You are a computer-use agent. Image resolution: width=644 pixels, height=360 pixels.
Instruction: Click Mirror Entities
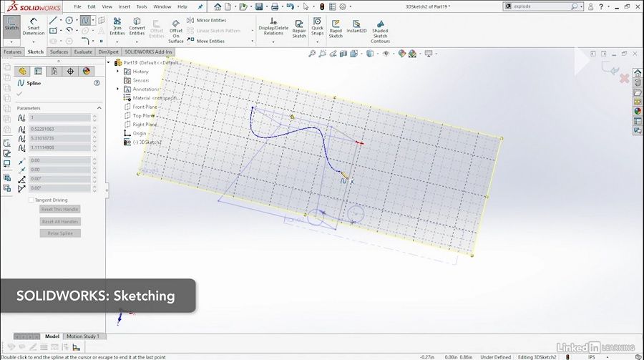tap(207, 20)
